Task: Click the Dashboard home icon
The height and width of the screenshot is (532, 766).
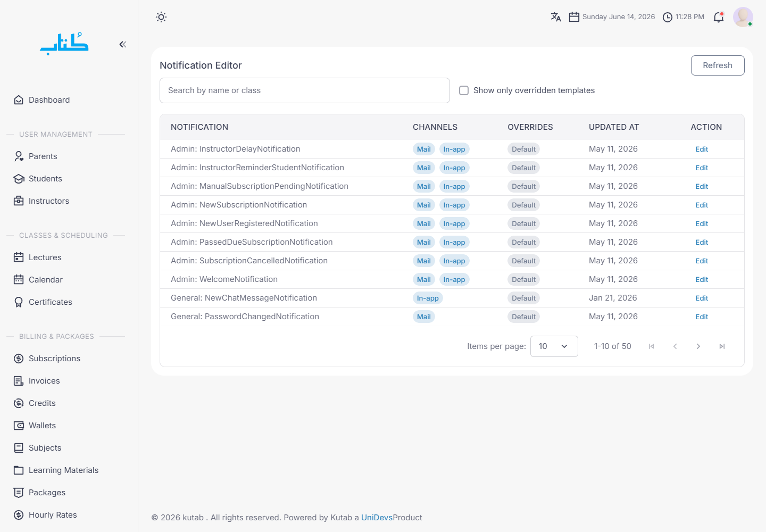Action: click(x=19, y=100)
